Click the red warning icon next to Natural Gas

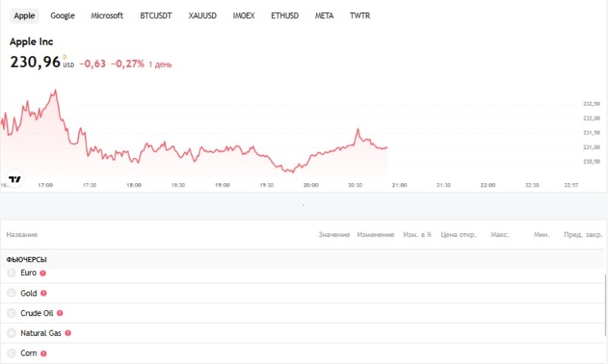pyautogui.click(x=68, y=333)
